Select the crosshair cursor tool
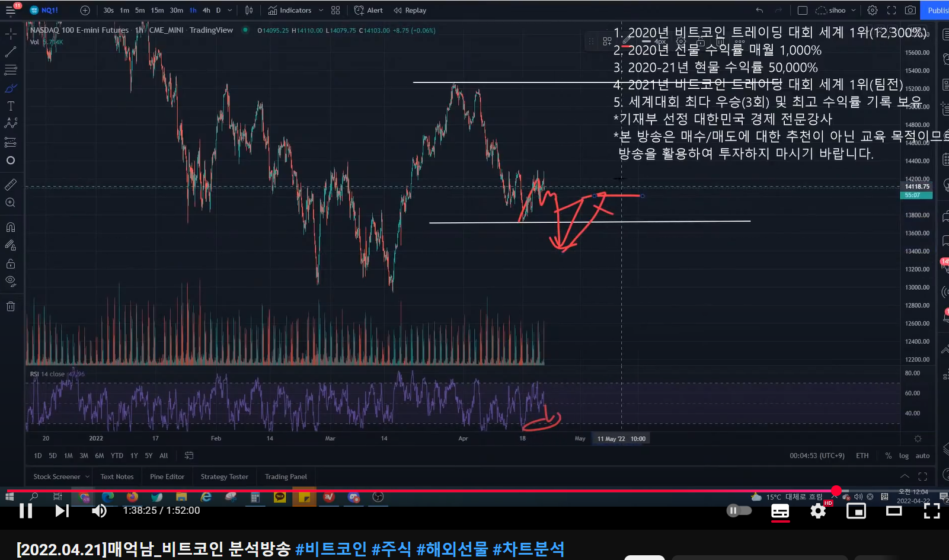This screenshot has height=560, width=949. tap(11, 34)
